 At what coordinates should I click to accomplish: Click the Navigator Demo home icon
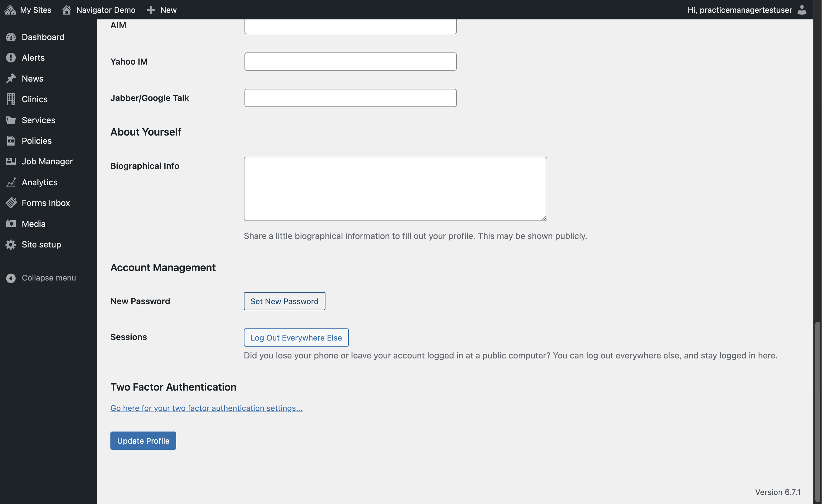point(66,10)
